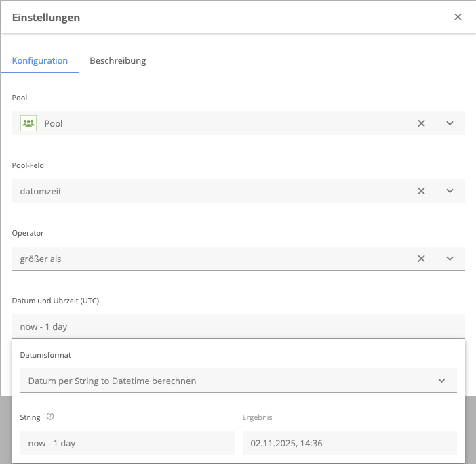Clear the Pool-Feld value datumzeit
This screenshot has height=464, width=476.
point(421,191)
